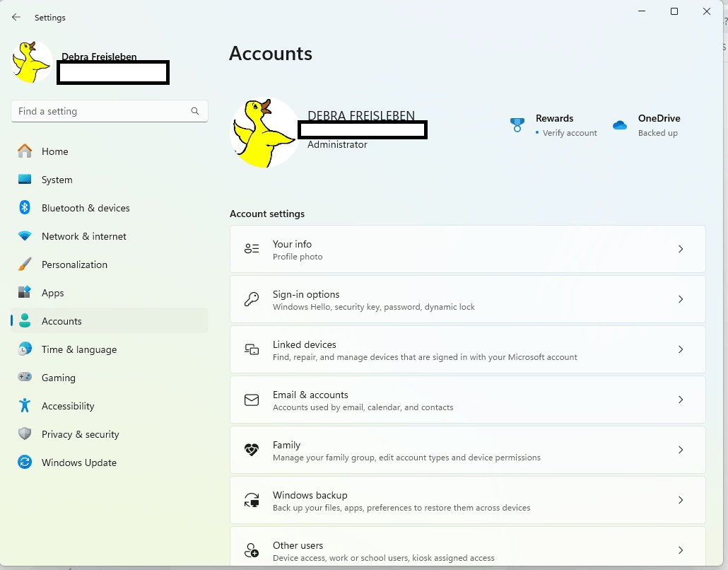
Task: Click the OneDrive Backed up status
Action: tap(657, 133)
